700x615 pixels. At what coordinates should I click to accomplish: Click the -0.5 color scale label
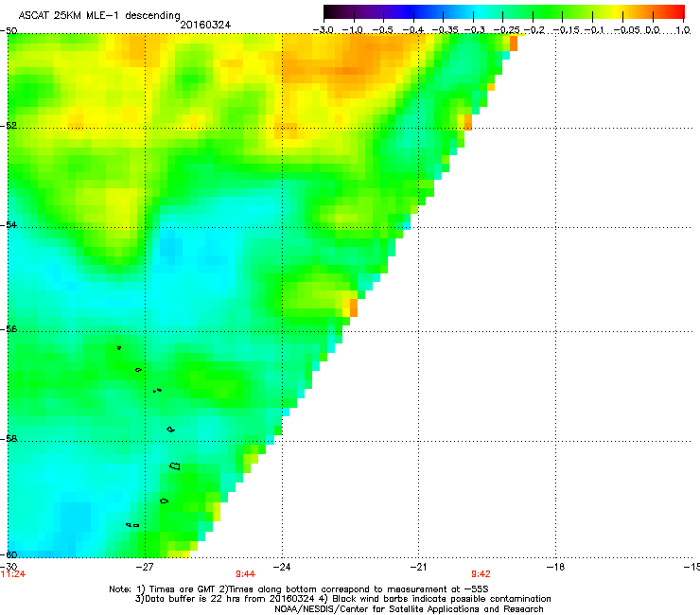382,30
